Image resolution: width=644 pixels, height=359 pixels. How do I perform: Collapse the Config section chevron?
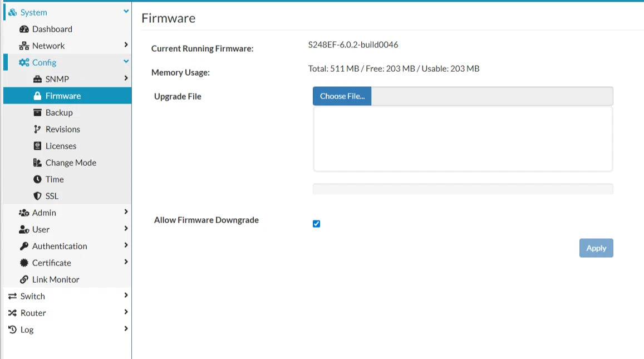(x=126, y=62)
